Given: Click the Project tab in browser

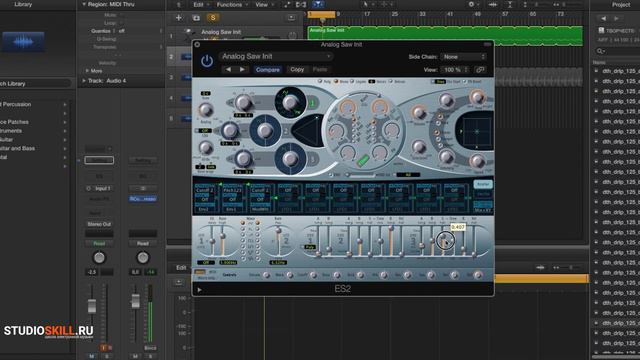Looking at the screenshot, I should point(621,4).
